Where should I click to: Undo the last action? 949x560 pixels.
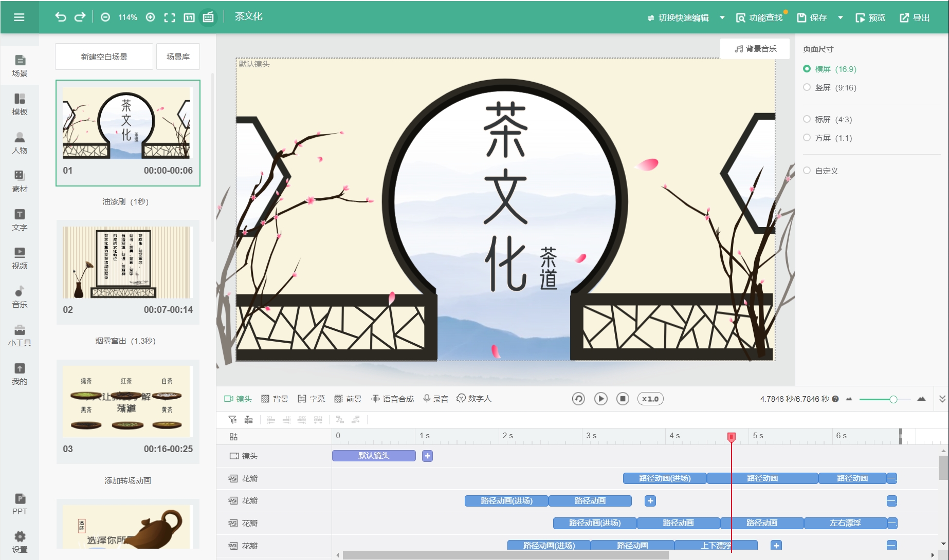[x=61, y=17]
